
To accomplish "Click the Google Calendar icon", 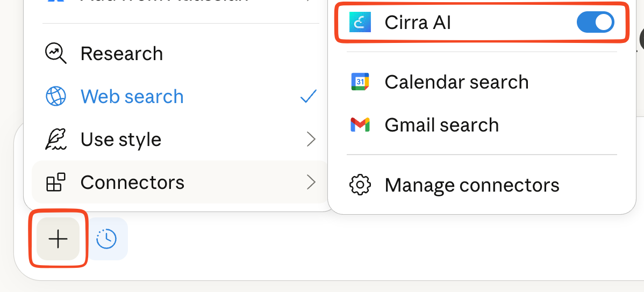I will tap(360, 82).
